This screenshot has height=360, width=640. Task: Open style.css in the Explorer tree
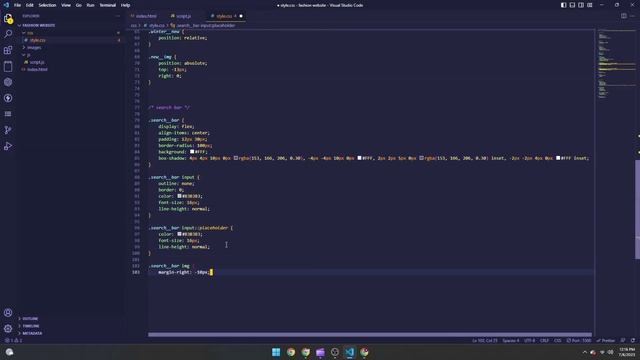pyautogui.click(x=37, y=40)
